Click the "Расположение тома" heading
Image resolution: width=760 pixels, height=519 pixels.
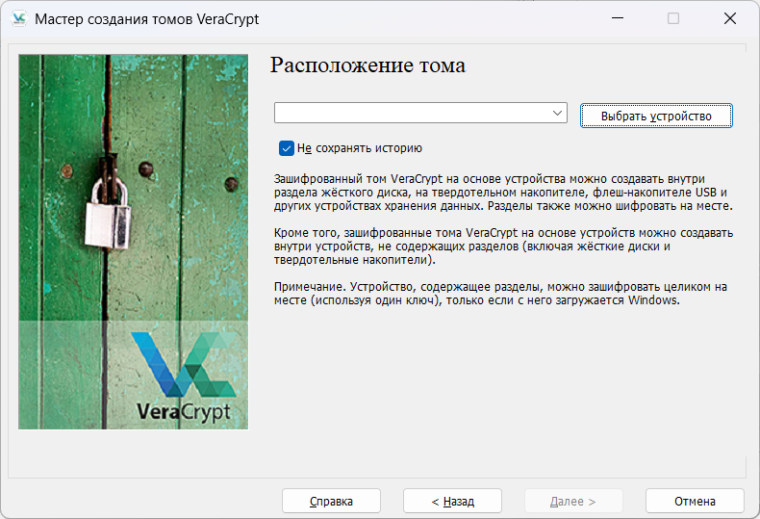click(x=368, y=66)
